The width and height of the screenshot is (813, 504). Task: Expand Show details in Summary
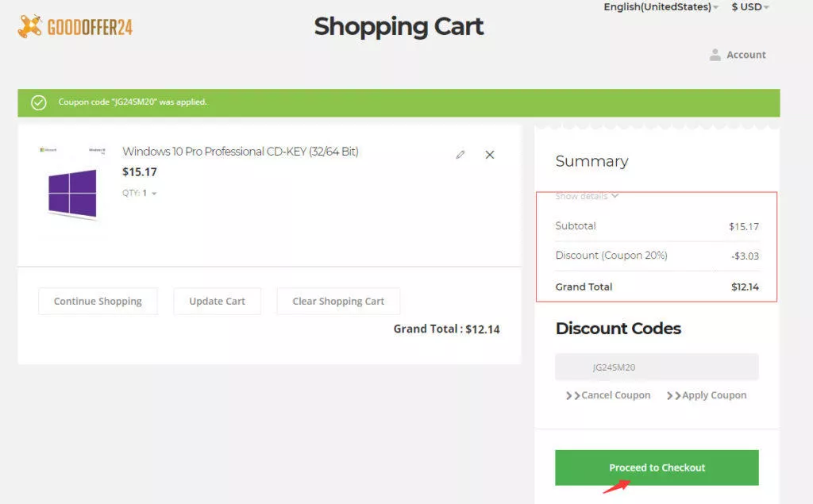click(x=587, y=196)
